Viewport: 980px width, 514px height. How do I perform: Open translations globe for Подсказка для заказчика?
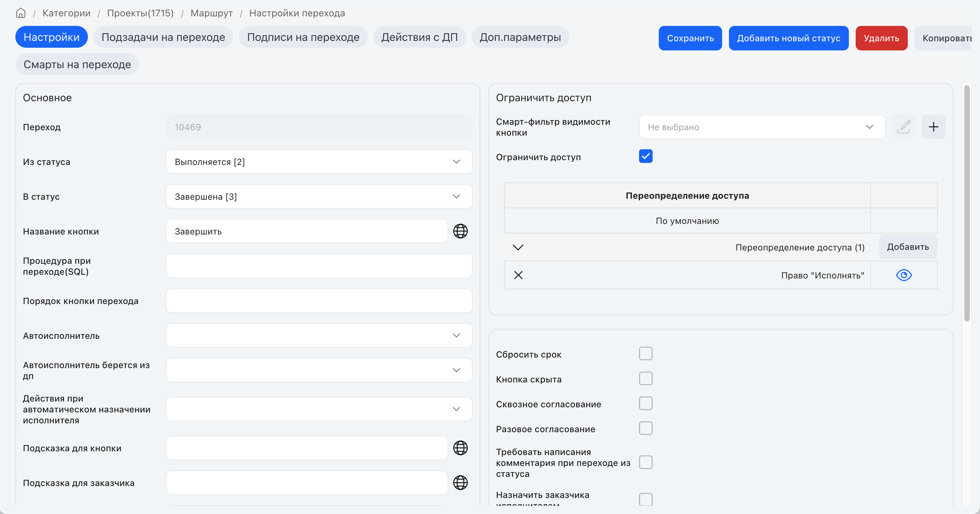(x=460, y=483)
